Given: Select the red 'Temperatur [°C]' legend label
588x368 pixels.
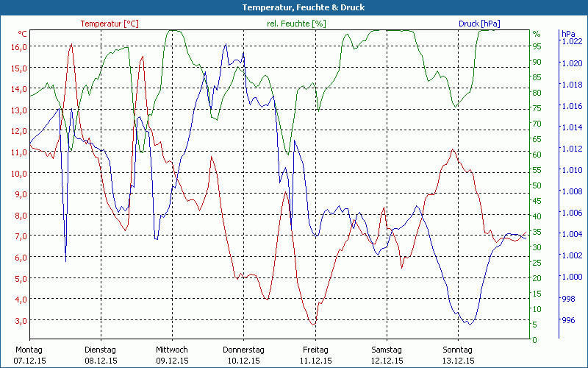Looking at the screenshot, I should tap(109, 24).
